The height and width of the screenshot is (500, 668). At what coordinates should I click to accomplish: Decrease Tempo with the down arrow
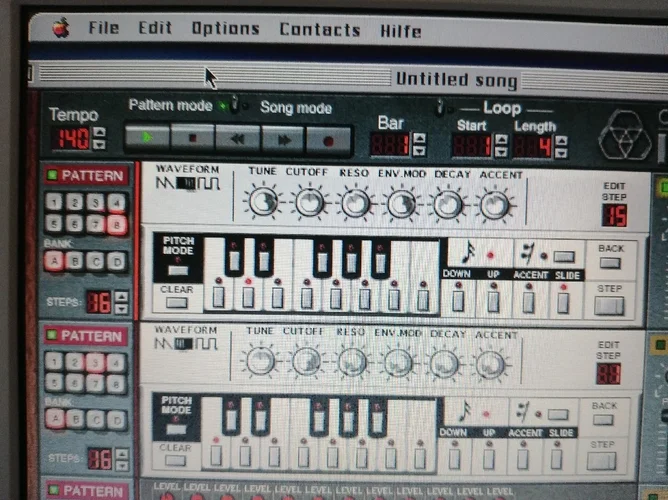coord(99,144)
